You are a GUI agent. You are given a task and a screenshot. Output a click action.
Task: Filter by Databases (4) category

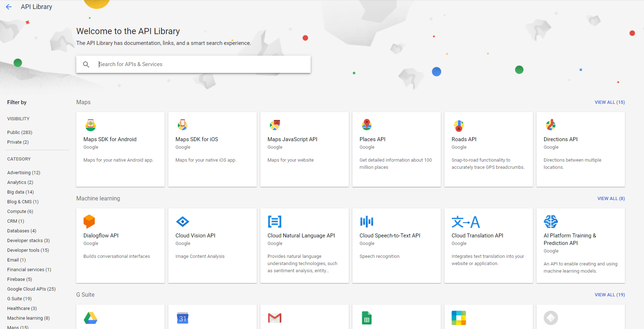click(22, 231)
